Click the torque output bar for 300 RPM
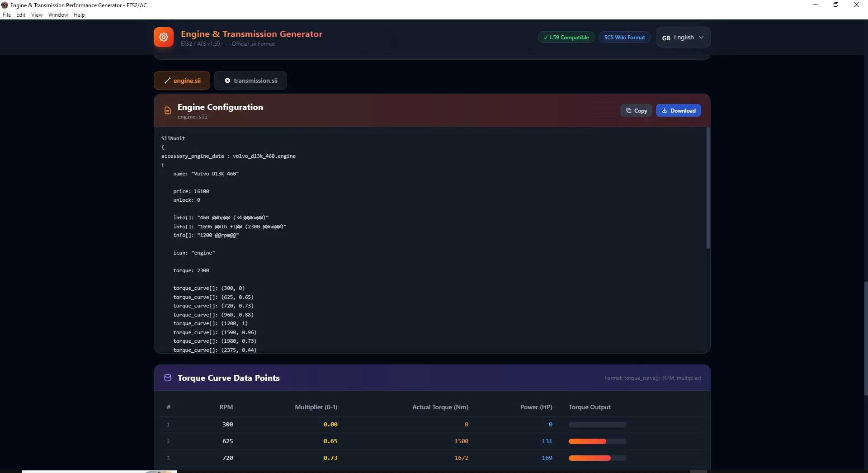 597,425
